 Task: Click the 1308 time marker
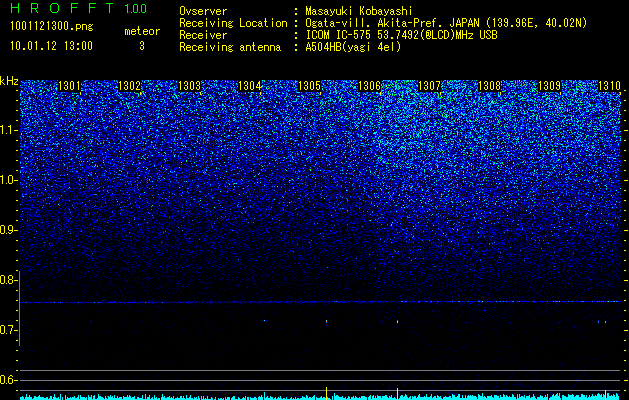tap(490, 86)
